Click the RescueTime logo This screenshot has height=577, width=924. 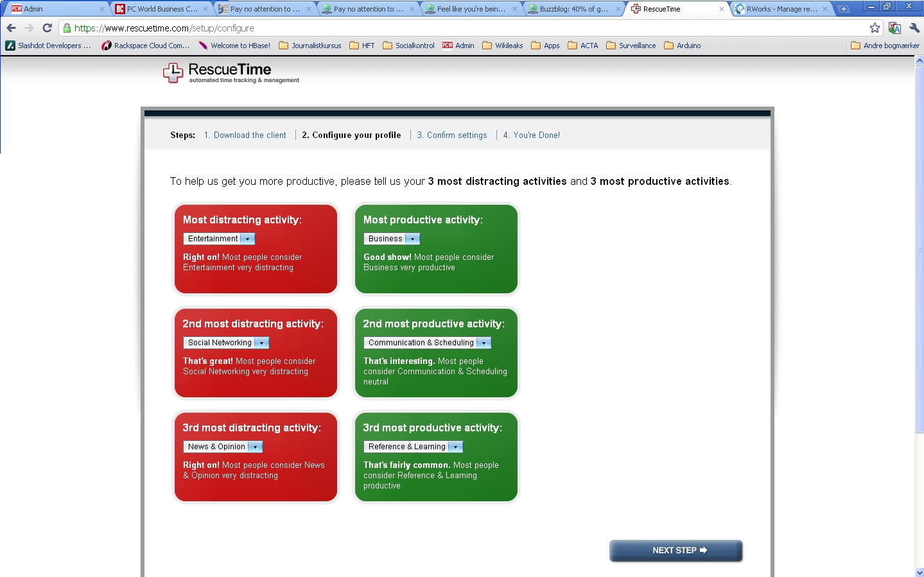231,73
